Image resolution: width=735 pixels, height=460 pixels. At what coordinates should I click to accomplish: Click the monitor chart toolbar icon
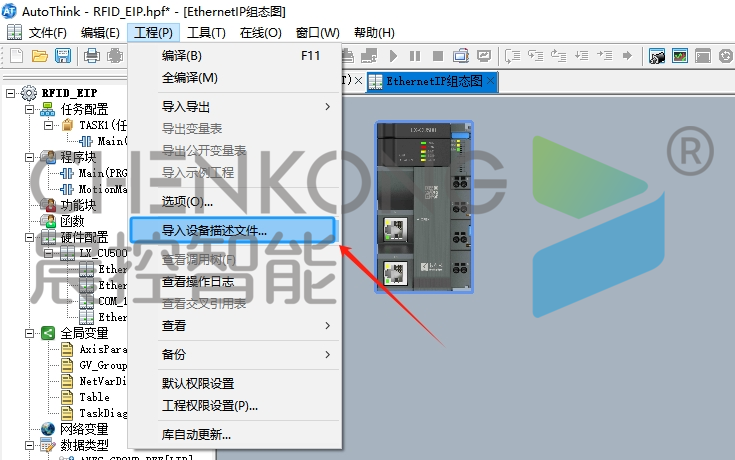coord(484,56)
